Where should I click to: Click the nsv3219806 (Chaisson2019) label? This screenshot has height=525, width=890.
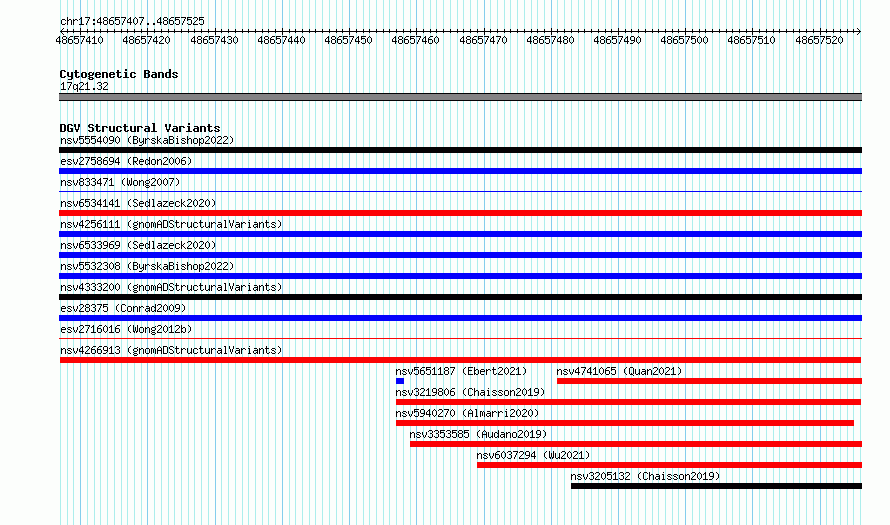pos(471,392)
